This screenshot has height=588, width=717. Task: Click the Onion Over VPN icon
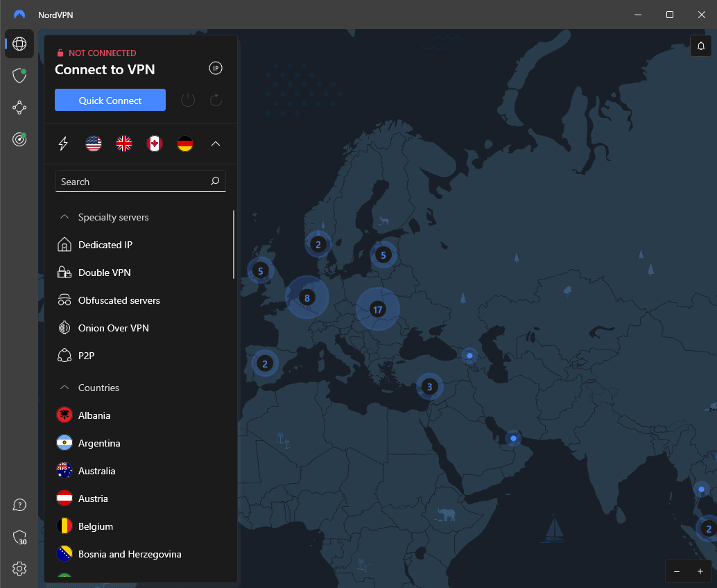click(x=64, y=328)
